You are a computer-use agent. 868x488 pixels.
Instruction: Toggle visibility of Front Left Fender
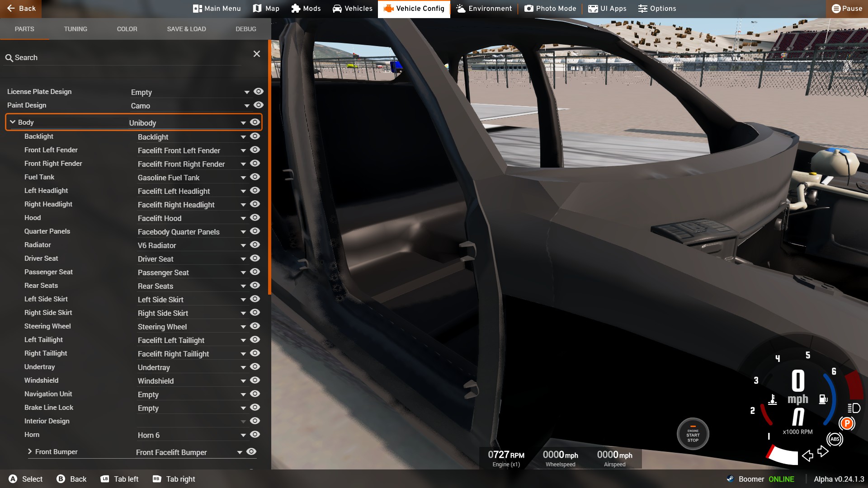tap(255, 150)
